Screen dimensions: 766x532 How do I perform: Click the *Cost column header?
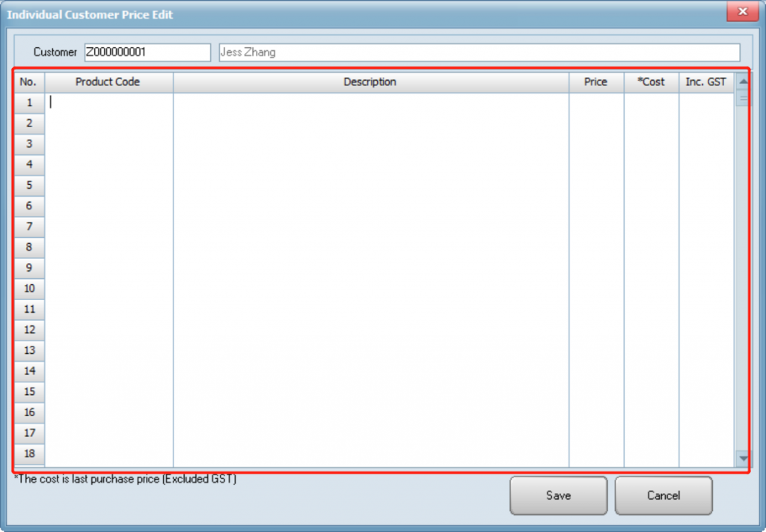coord(651,82)
